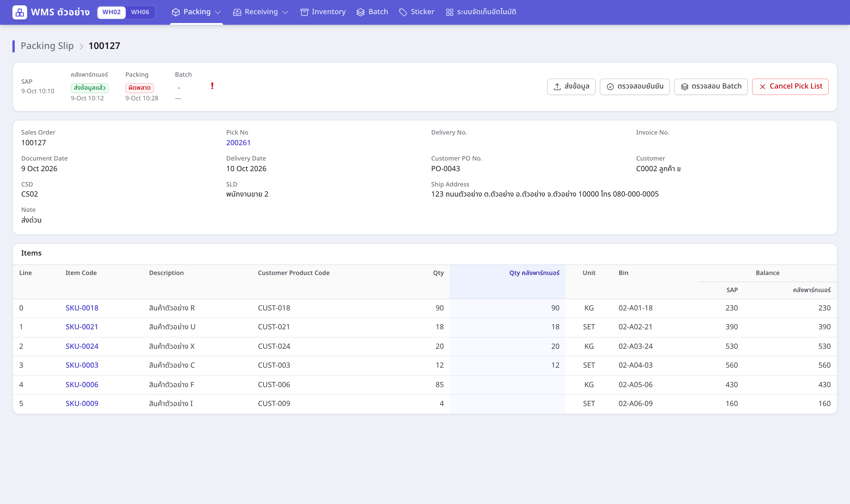Viewport: 850px width, 504px height.
Task: Click Cancel Pick List button
Action: (x=790, y=86)
